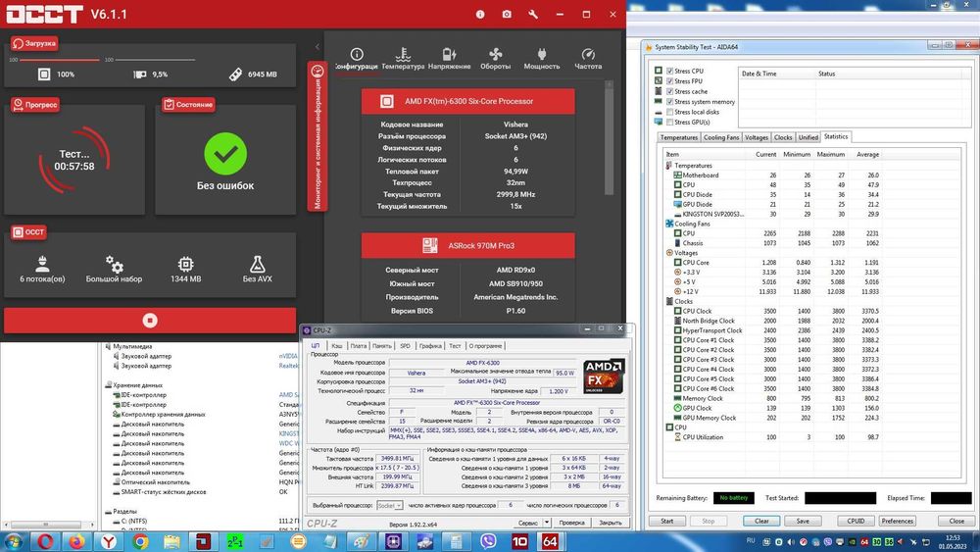Click the OCCT configuration panel scrollbar
This screenshot has height=552, width=980.
(x=609, y=139)
